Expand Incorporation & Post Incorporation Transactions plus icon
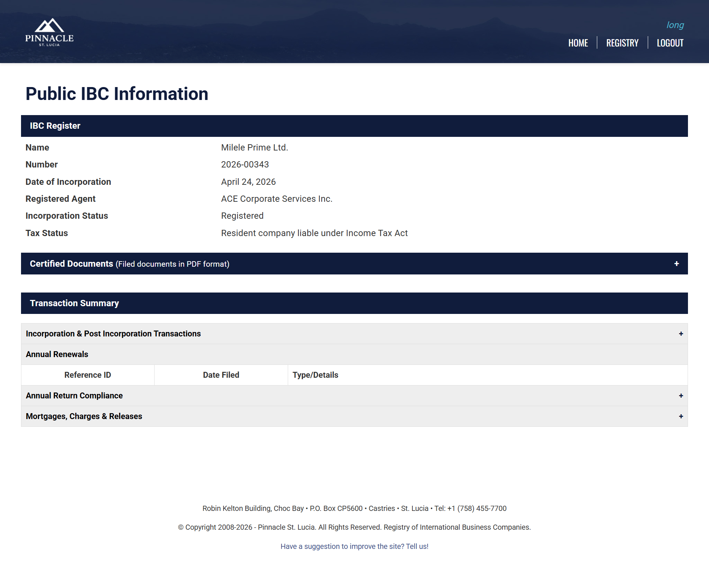The height and width of the screenshot is (588, 709). click(x=681, y=334)
